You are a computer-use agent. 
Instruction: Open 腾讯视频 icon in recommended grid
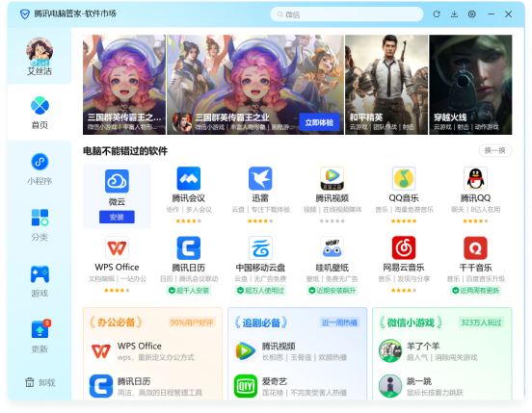pyautogui.click(x=332, y=178)
